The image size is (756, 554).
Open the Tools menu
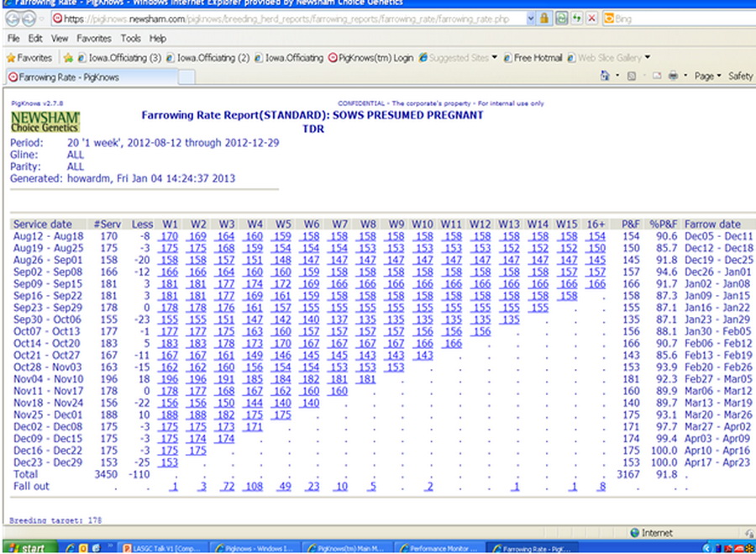(x=130, y=39)
